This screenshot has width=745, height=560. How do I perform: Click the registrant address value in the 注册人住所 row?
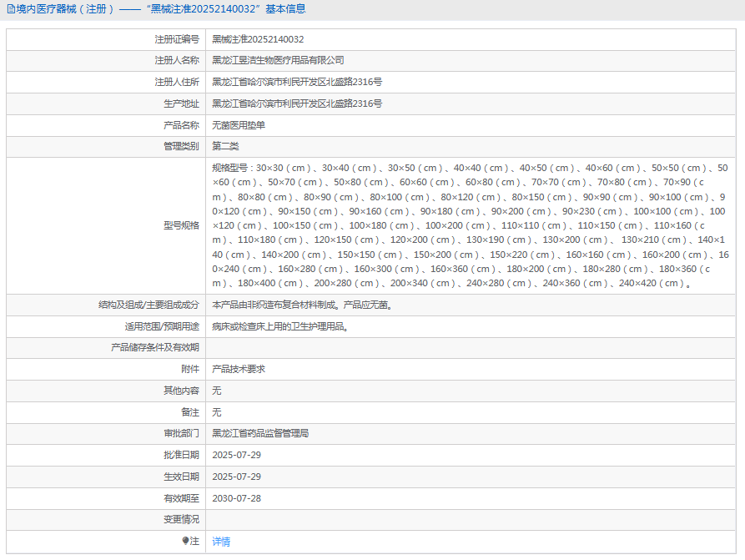297,82
